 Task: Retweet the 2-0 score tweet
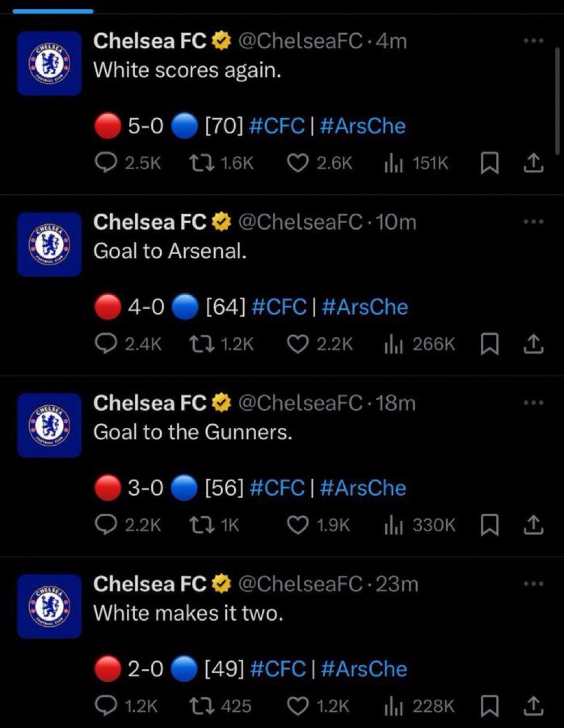220,706
